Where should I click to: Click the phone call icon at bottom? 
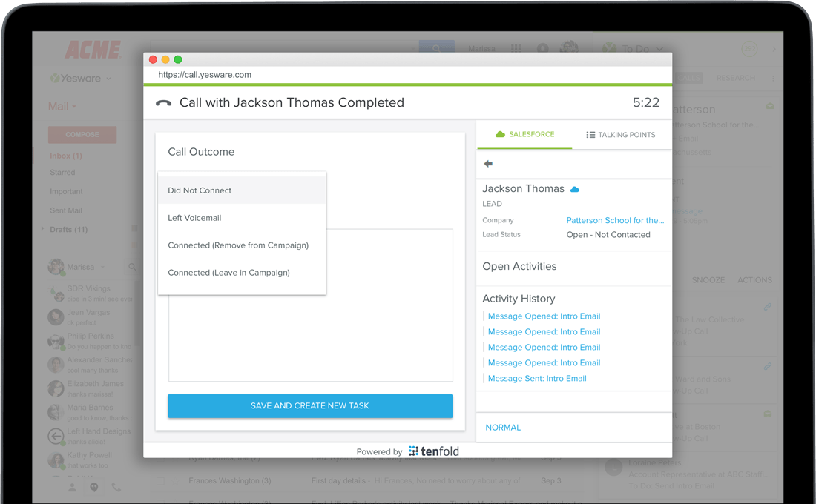[116, 488]
